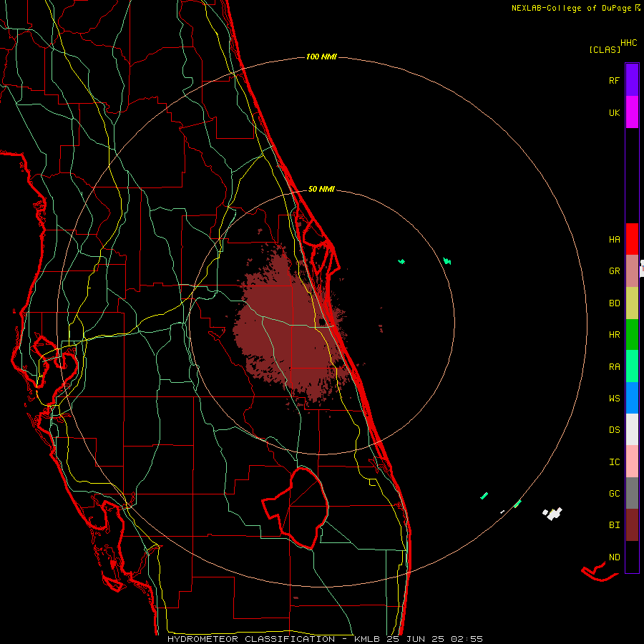Click the white dry-snow echo cluster offshore

552,513
